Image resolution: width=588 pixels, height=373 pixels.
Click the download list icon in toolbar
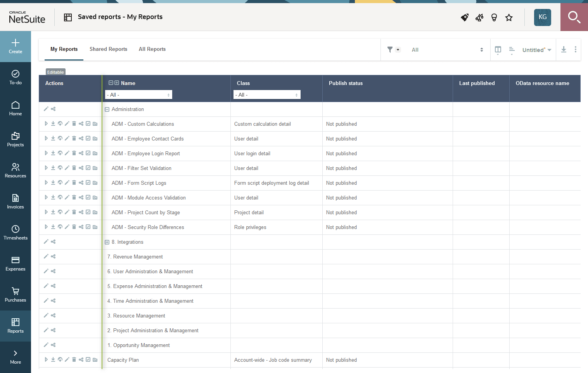click(564, 50)
